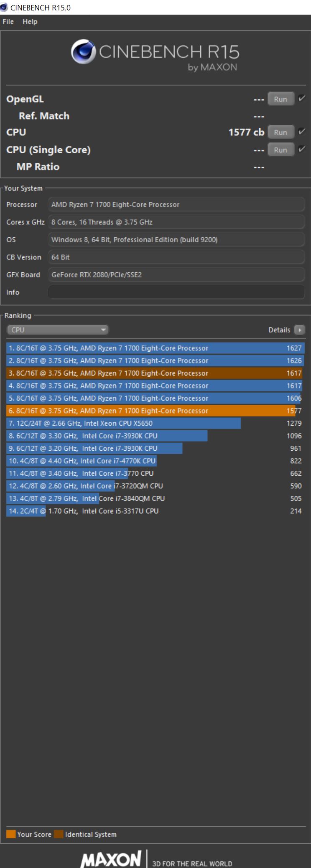Click the Details arrow icon in Ranking

tap(299, 330)
